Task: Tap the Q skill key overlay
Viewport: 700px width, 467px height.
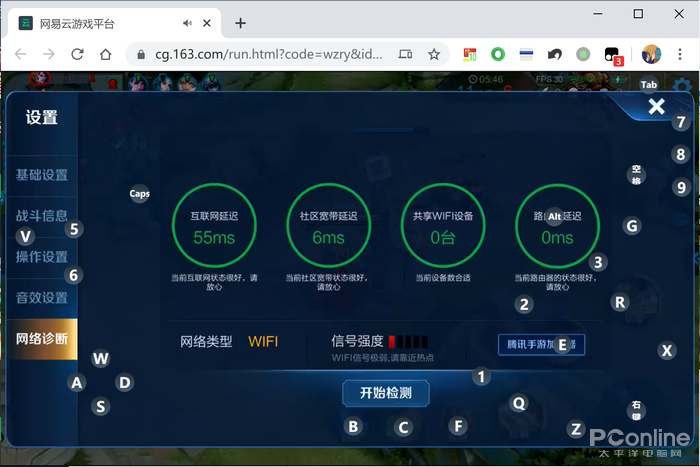Action: pyautogui.click(x=519, y=403)
